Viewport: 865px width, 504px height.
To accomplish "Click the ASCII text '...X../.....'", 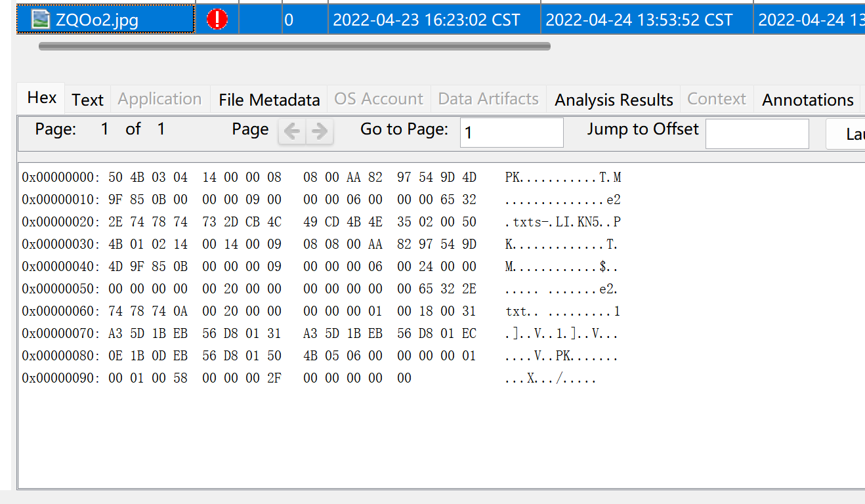I will [551, 379].
